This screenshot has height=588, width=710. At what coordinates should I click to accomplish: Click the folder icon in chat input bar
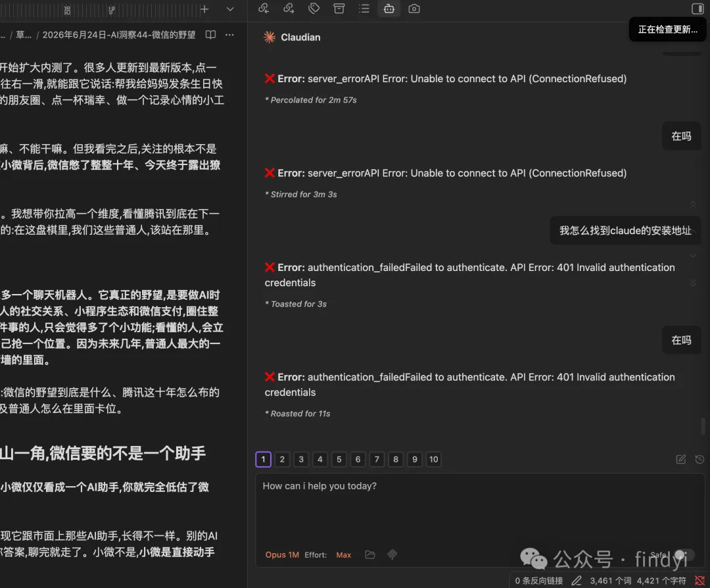(370, 554)
